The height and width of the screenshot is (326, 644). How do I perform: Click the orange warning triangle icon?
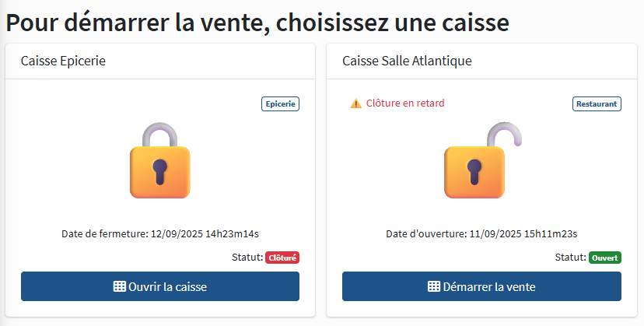pos(355,103)
